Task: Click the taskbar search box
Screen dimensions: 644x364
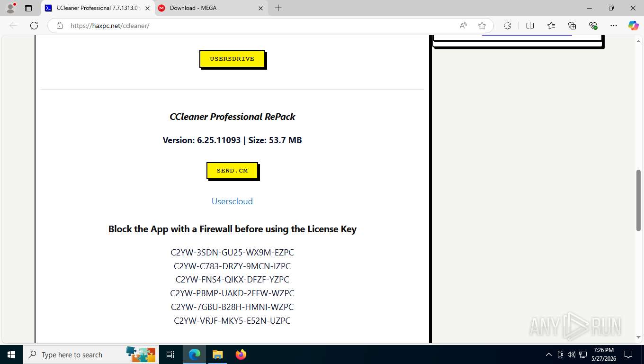Action: [x=91, y=355]
